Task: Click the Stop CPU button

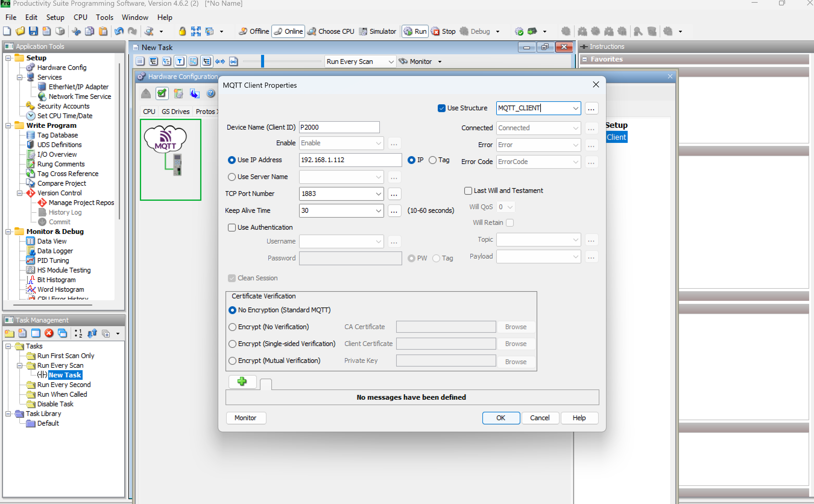Action: click(443, 31)
